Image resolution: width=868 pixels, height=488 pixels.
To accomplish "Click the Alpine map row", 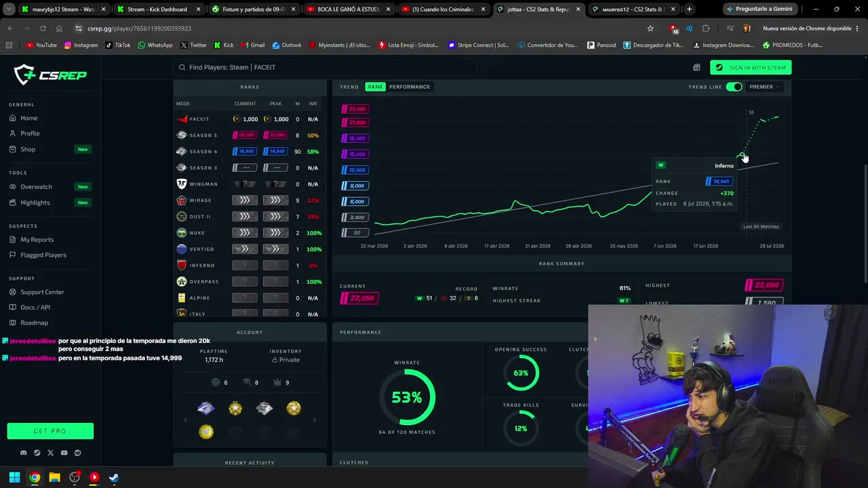I will coord(250,298).
